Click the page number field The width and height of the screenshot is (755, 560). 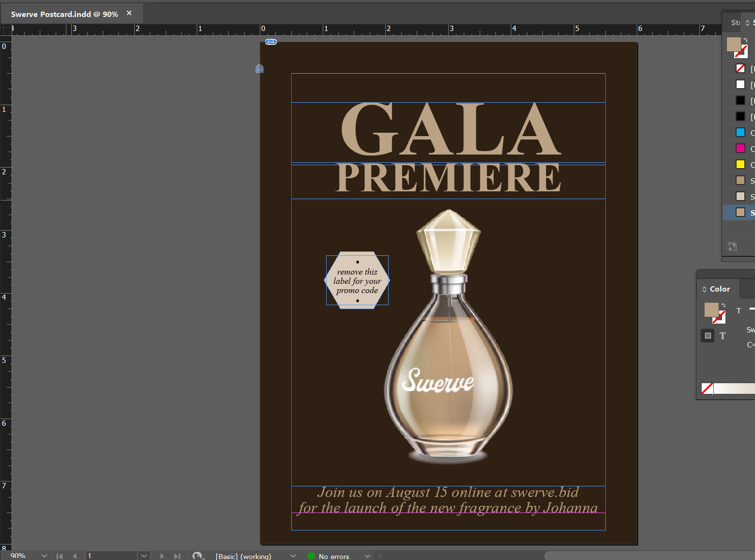tap(111, 556)
